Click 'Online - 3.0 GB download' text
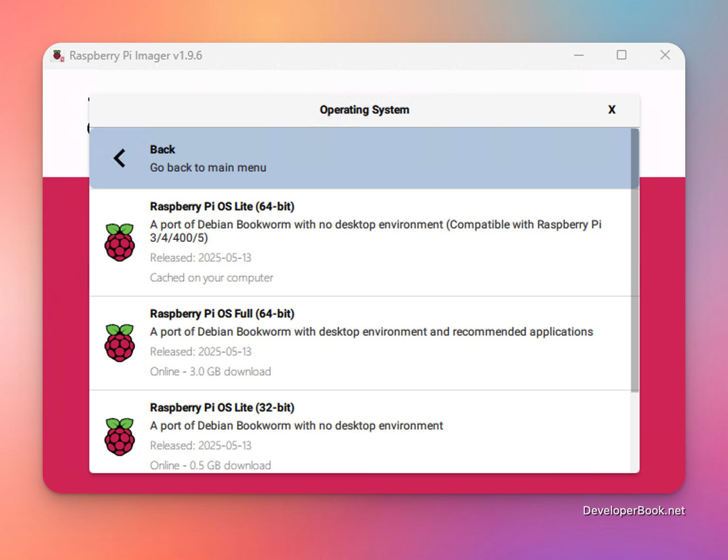The width and height of the screenshot is (728, 560). (210, 372)
